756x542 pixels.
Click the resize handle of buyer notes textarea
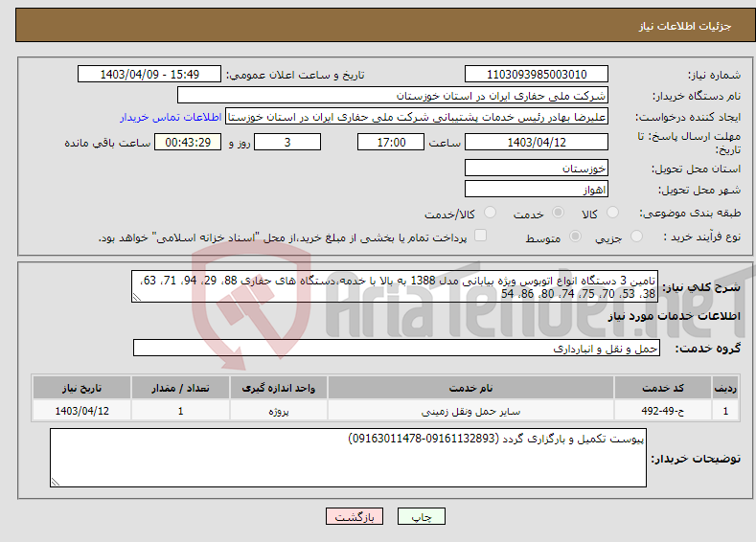click(56, 482)
